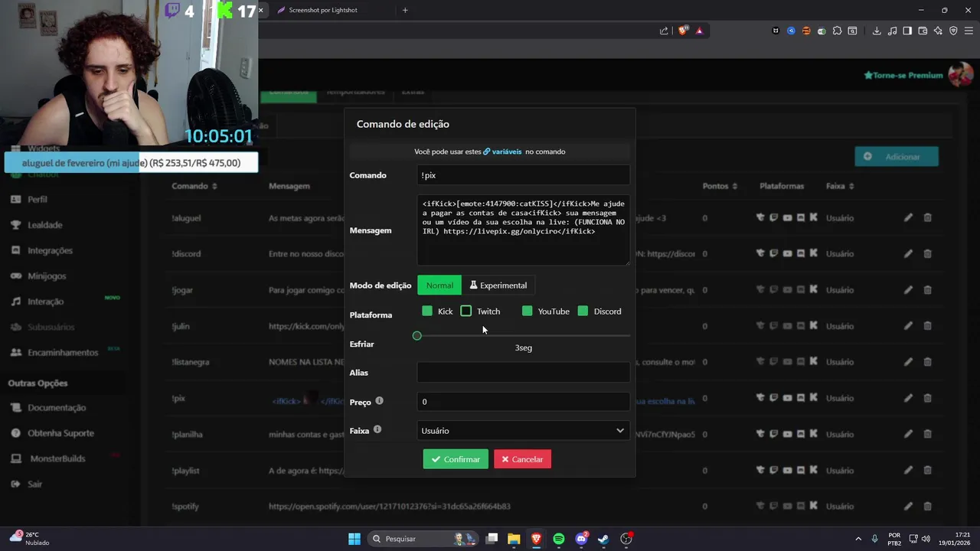Open the Brave VPN shield icon
Viewport: 980px width, 551px height.
953,31
